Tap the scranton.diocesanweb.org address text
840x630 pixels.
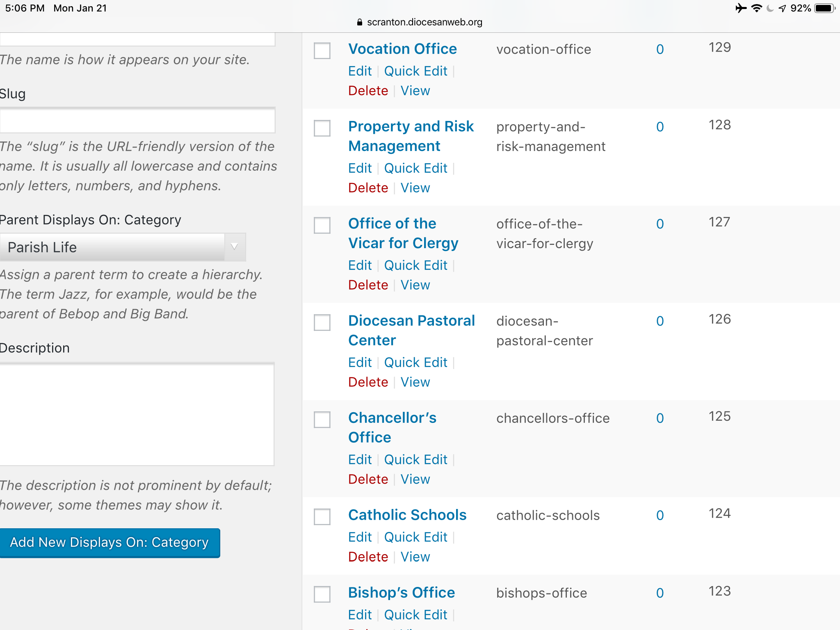tap(425, 23)
